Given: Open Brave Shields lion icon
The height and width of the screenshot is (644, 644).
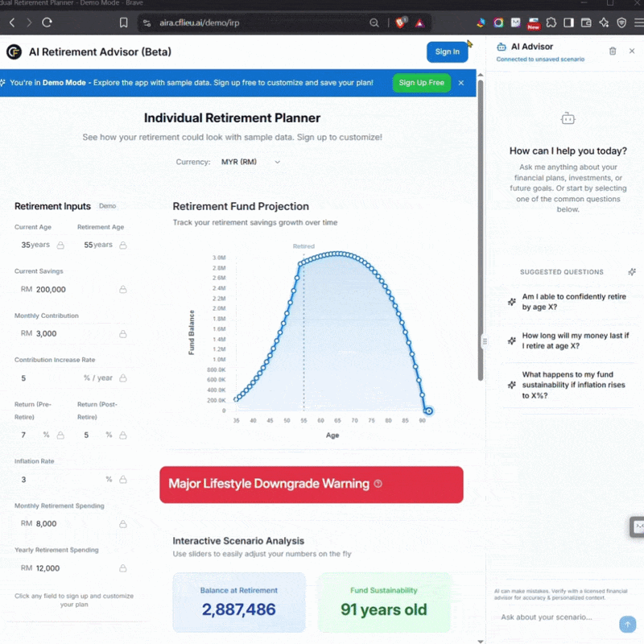Looking at the screenshot, I should pyautogui.click(x=401, y=23).
